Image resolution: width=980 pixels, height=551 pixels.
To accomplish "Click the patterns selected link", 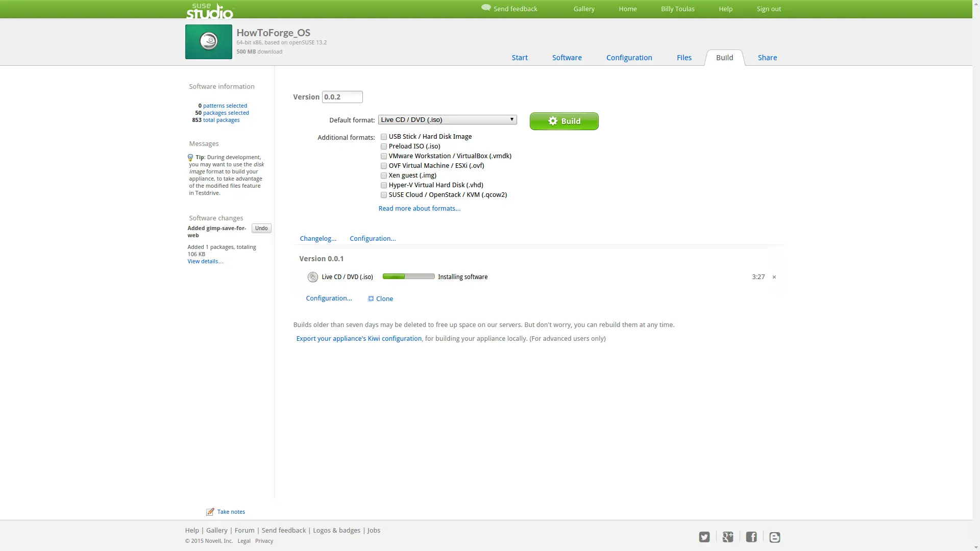I will pos(225,106).
